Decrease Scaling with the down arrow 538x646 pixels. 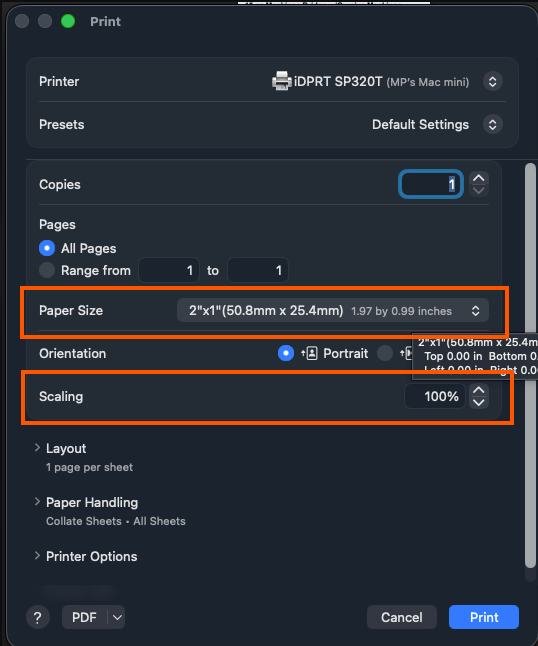[x=479, y=403]
